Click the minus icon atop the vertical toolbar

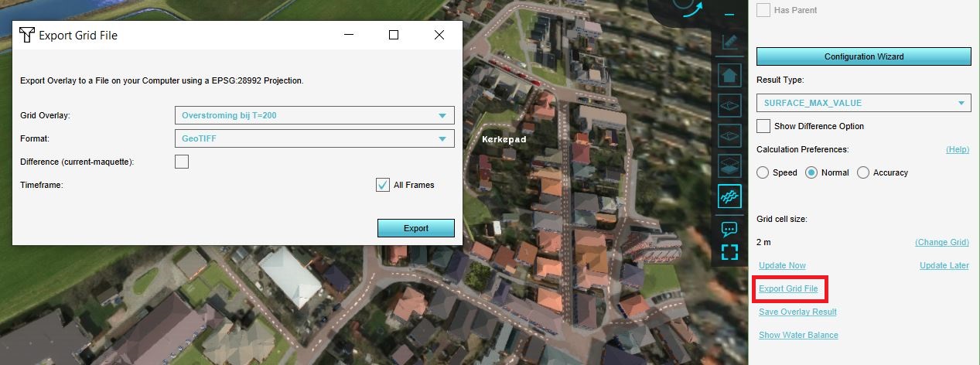[x=729, y=15]
